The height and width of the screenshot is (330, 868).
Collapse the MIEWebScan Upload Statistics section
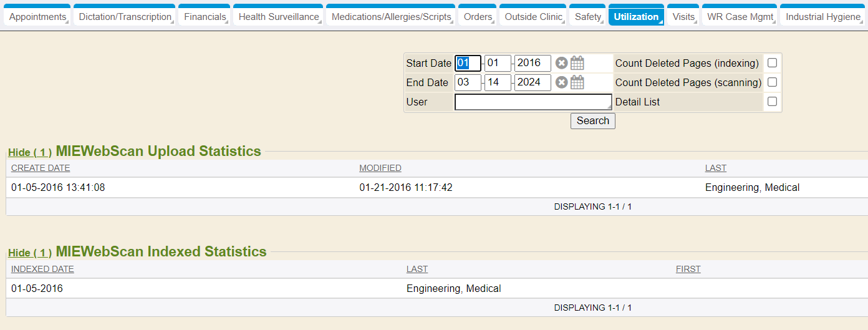[x=29, y=152]
